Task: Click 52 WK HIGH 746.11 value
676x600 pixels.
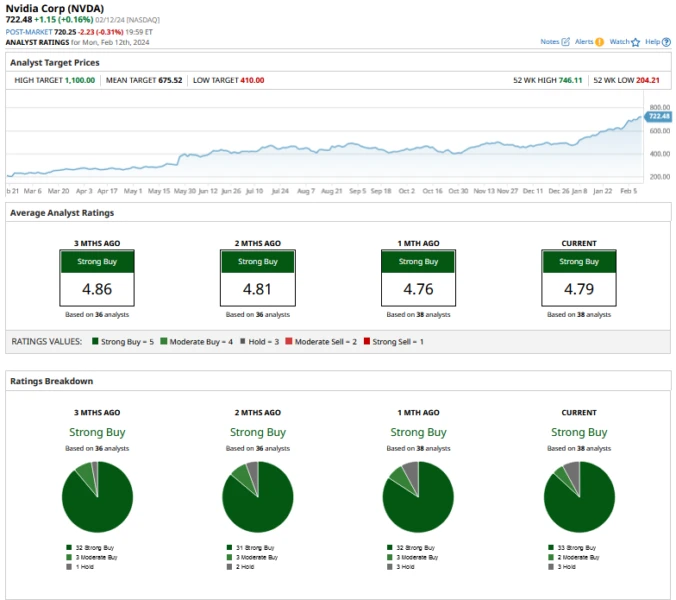Action: pyautogui.click(x=570, y=80)
